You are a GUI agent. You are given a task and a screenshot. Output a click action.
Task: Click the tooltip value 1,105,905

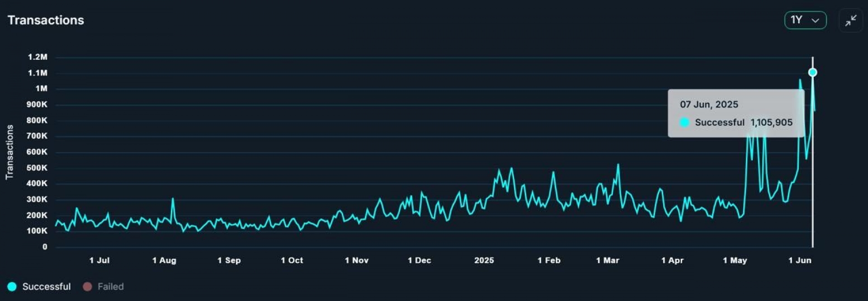point(771,122)
